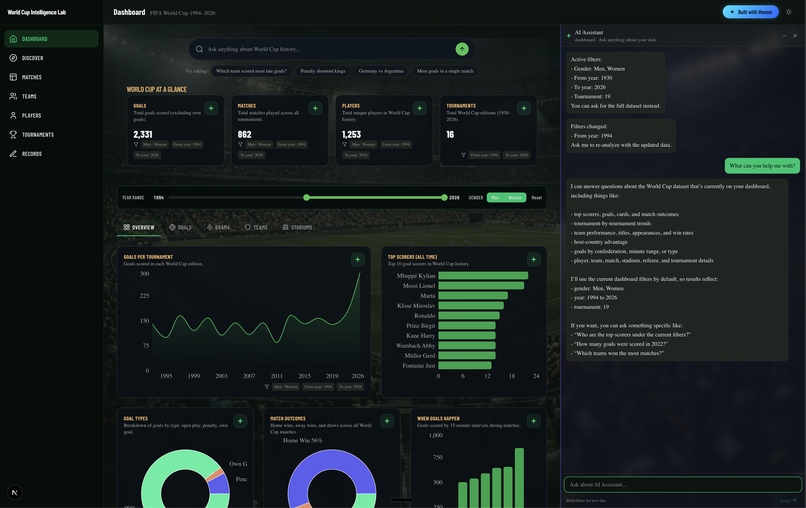Image resolution: width=806 pixels, height=508 pixels.
Task: Try 'Which team scored most late goals?' suggestion
Action: click(x=251, y=71)
